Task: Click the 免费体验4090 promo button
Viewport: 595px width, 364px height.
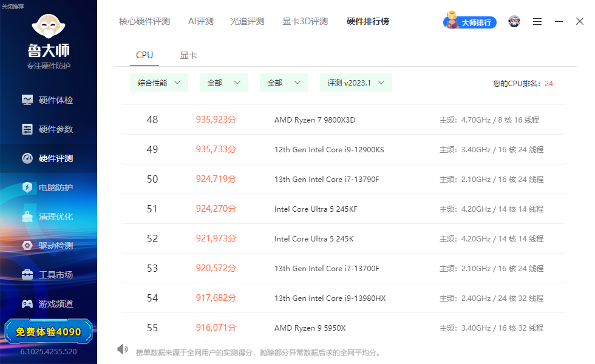Action: point(48,332)
